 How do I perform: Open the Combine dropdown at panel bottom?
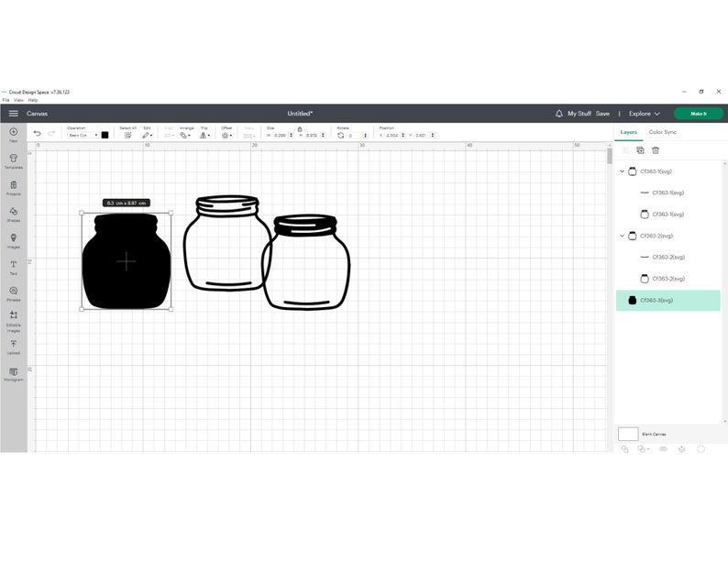click(644, 449)
